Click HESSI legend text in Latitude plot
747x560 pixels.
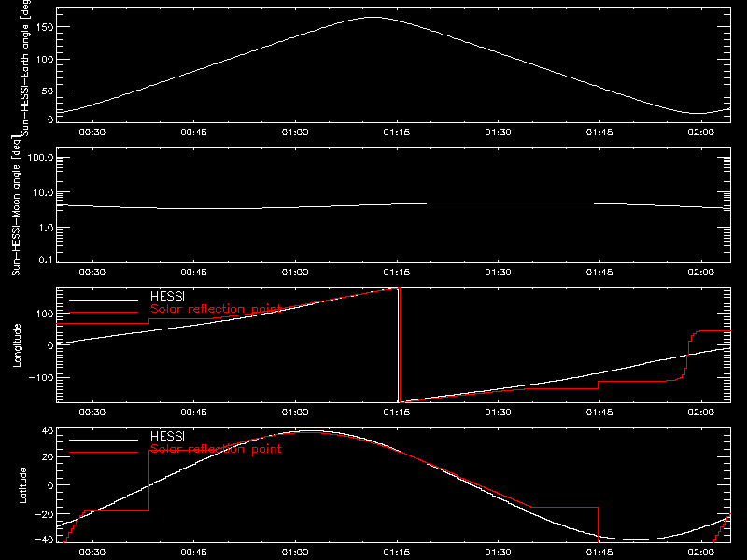click(167, 437)
